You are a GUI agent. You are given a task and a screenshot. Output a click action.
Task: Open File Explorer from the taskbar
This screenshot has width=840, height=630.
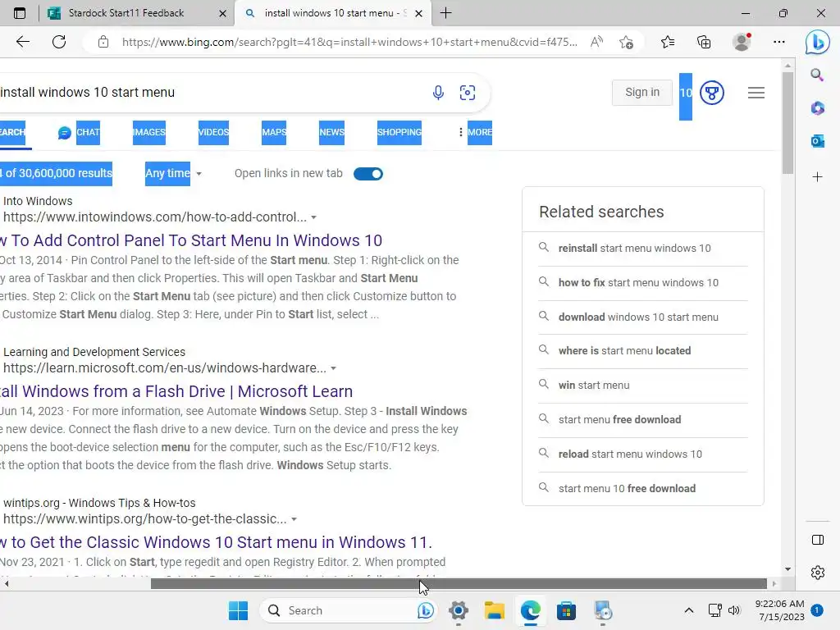tap(494, 610)
